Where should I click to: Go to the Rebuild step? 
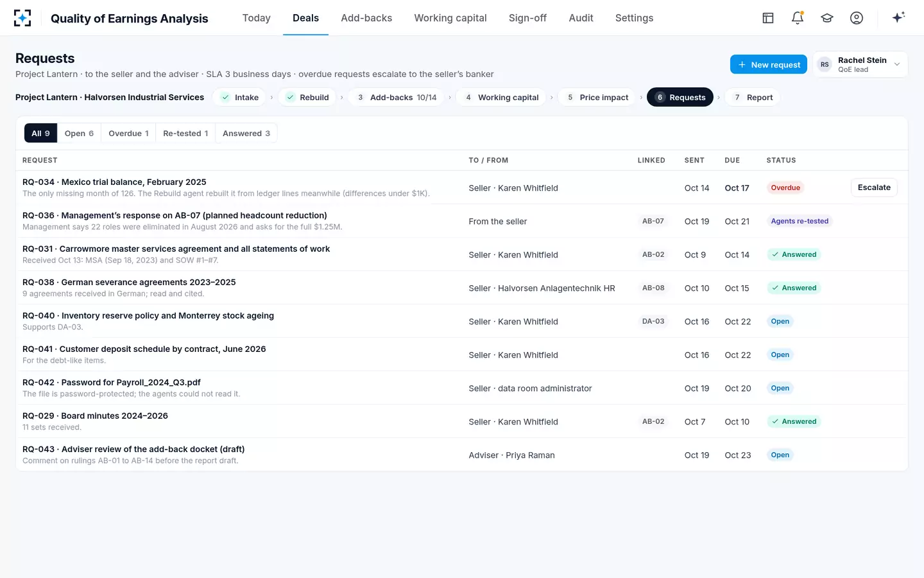307,97
